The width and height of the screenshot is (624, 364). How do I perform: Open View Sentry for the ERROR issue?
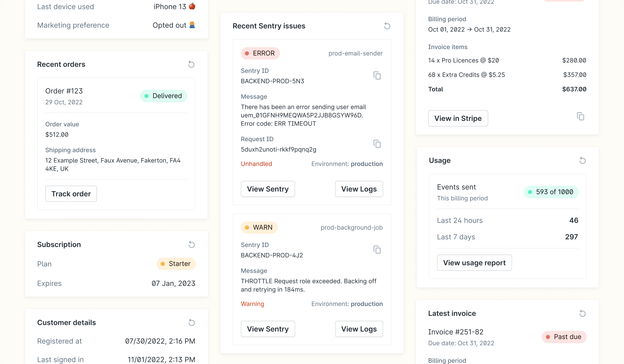pos(268,189)
